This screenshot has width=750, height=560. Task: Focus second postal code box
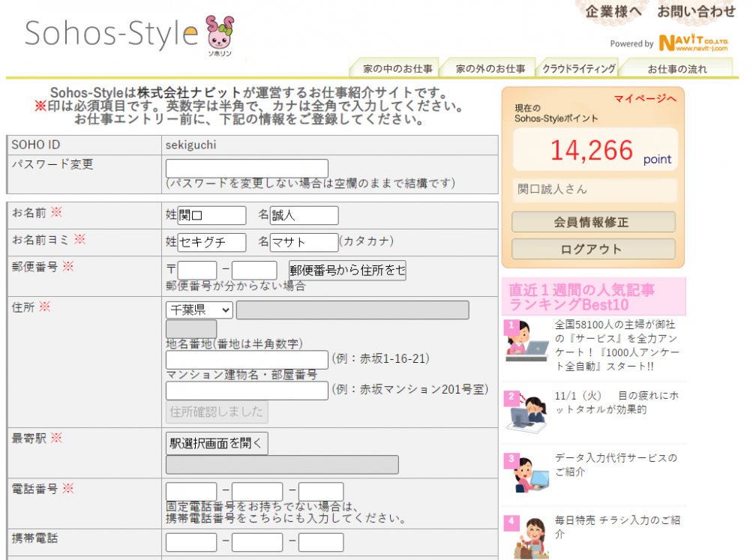[254, 270]
